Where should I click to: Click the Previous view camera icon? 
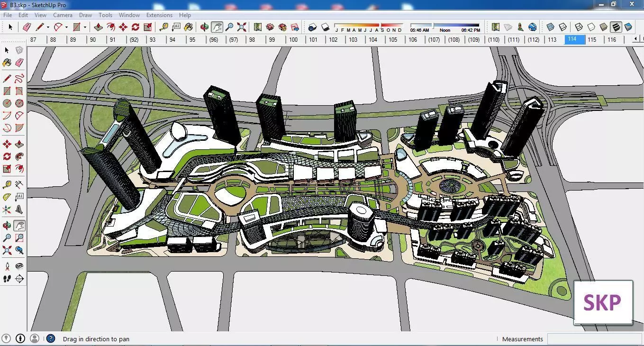19,250
